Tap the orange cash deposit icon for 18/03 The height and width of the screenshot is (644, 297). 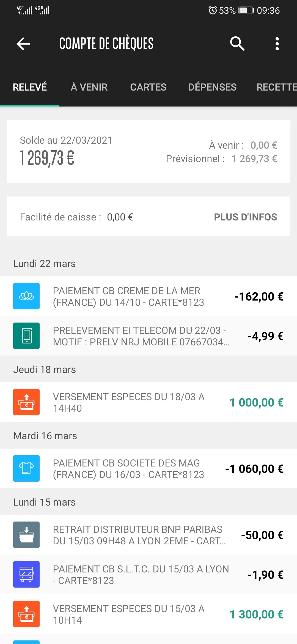26,402
